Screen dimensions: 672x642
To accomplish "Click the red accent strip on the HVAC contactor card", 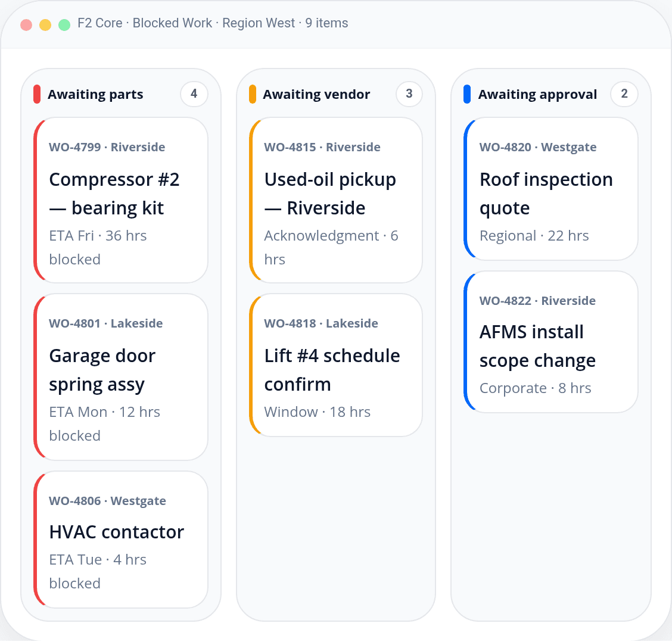I will pyautogui.click(x=37, y=539).
